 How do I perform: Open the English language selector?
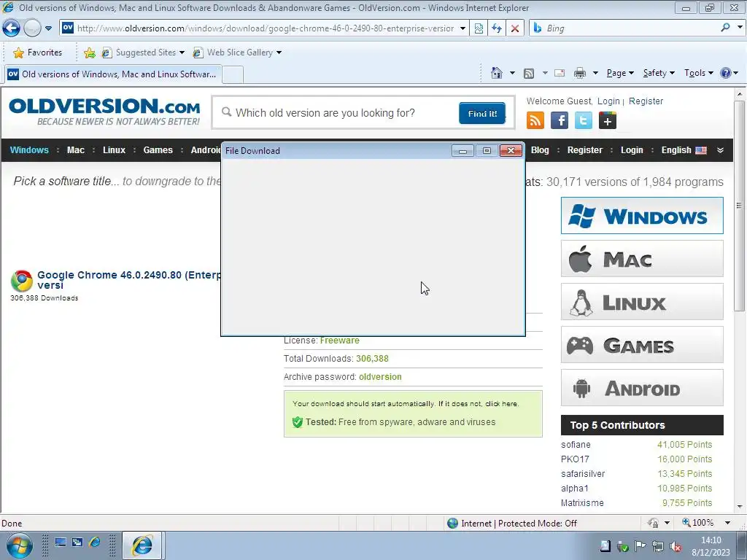684,150
